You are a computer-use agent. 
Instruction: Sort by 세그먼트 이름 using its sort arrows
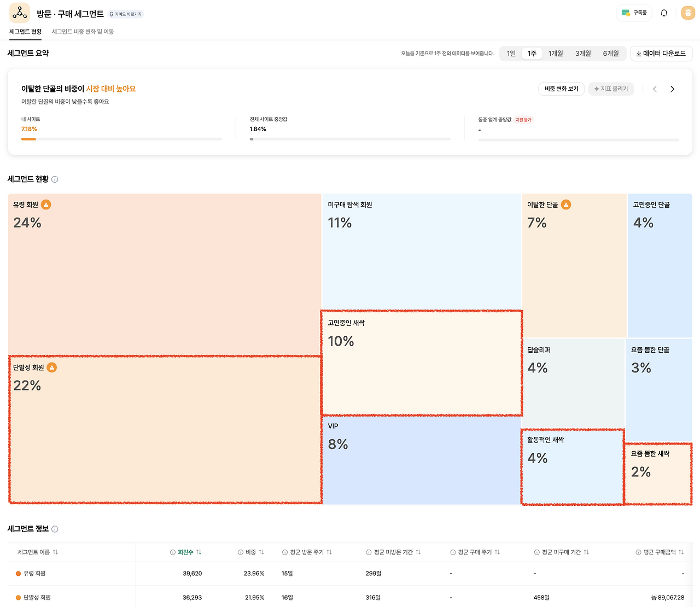pyautogui.click(x=56, y=552)
